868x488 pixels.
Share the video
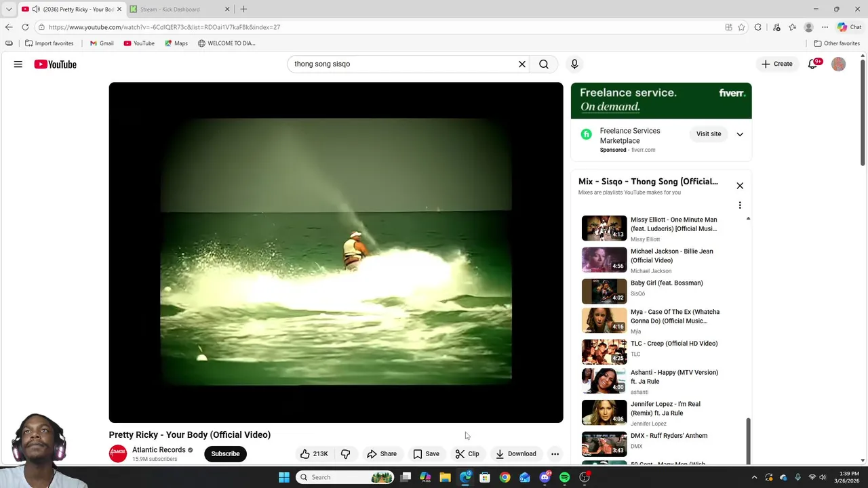pos(382,454)
